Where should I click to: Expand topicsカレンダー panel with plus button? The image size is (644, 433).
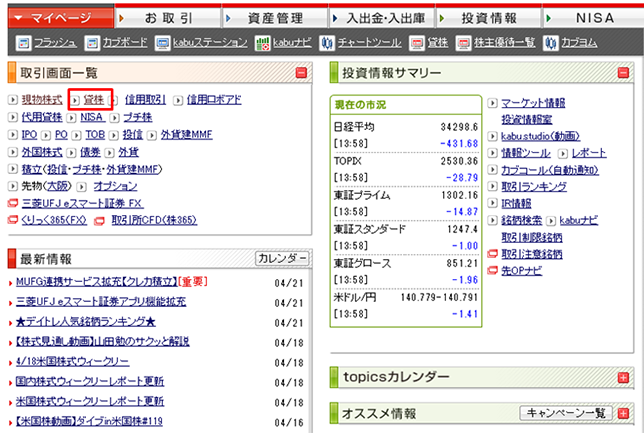pyautogui.click(x=623, y=378)
